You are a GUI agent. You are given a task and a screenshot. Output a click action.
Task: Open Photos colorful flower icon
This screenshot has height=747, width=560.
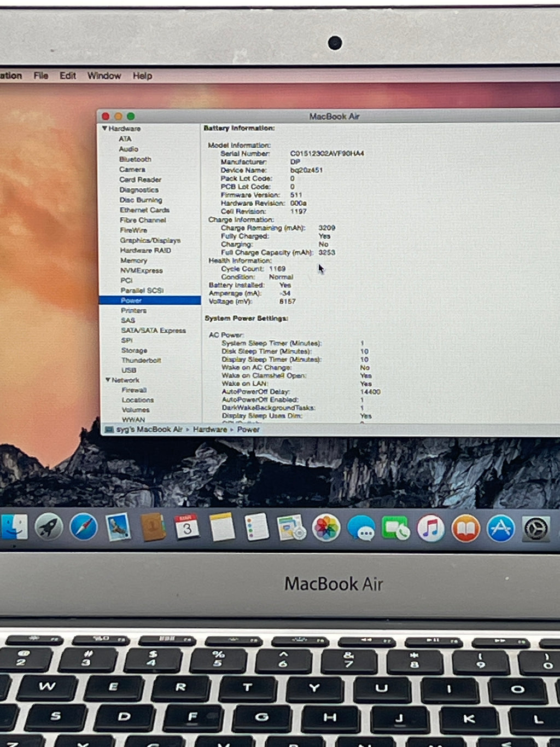[326, 529]
